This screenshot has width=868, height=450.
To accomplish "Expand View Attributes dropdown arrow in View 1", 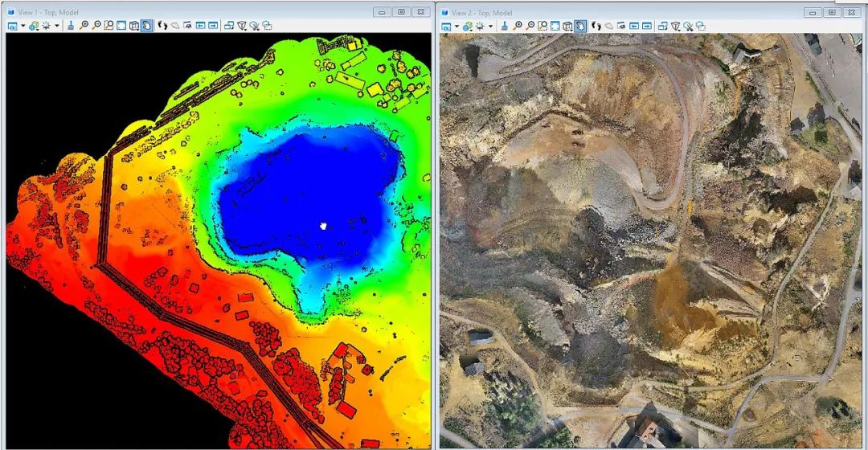I will [x=23, y=26].
